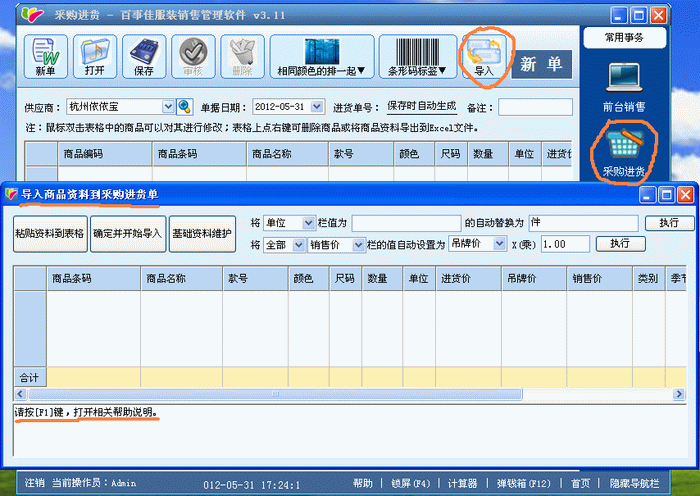Click the supplier search magnifier icon
The image size is (700, 496).
184,106
